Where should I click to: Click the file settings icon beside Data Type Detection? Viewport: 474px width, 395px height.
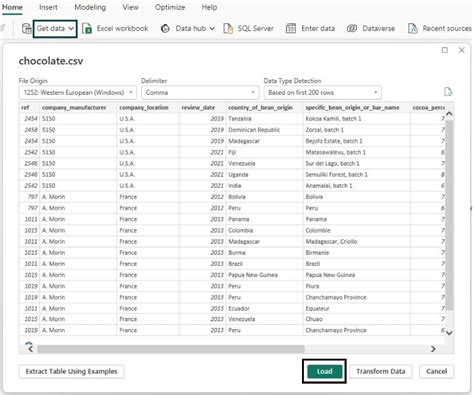tap(448, 92)
